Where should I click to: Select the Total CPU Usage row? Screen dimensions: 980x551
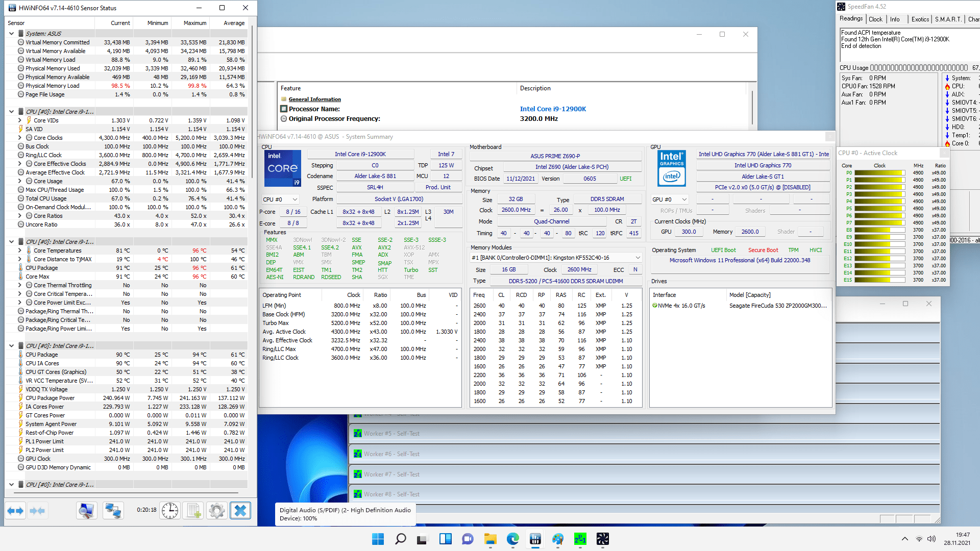pos(127,198)
